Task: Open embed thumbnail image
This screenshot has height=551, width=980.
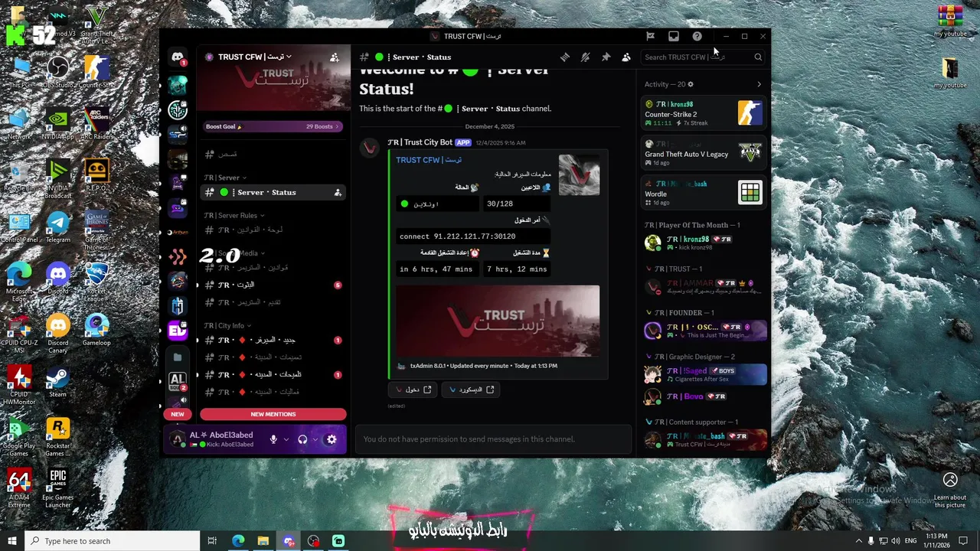Action: pos(579,175)
